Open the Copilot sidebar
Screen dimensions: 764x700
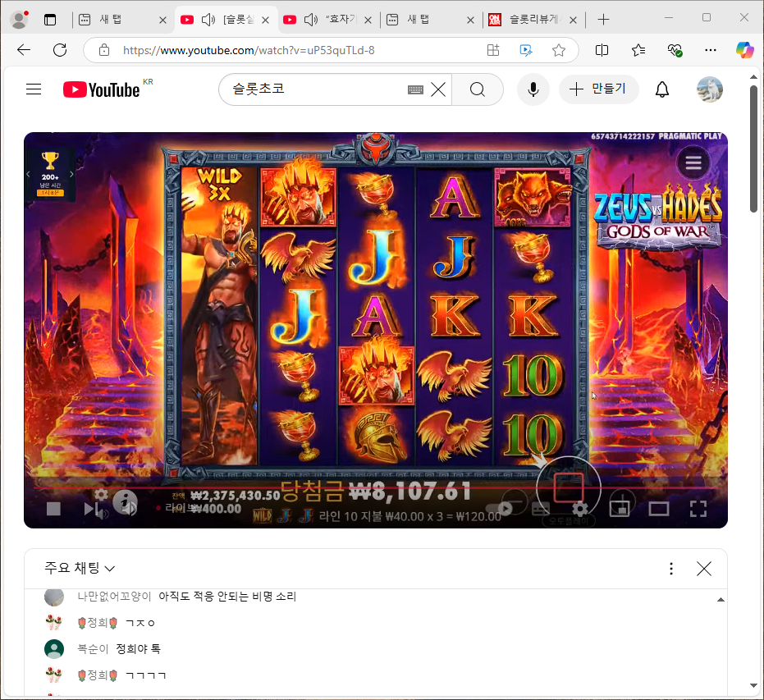pyautogui.click(x=744, y=50)
